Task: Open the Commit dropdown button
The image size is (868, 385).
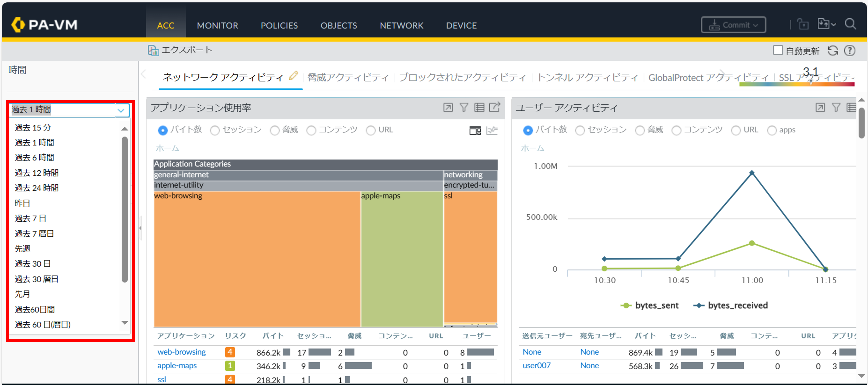Action: (x=733, y=25)
